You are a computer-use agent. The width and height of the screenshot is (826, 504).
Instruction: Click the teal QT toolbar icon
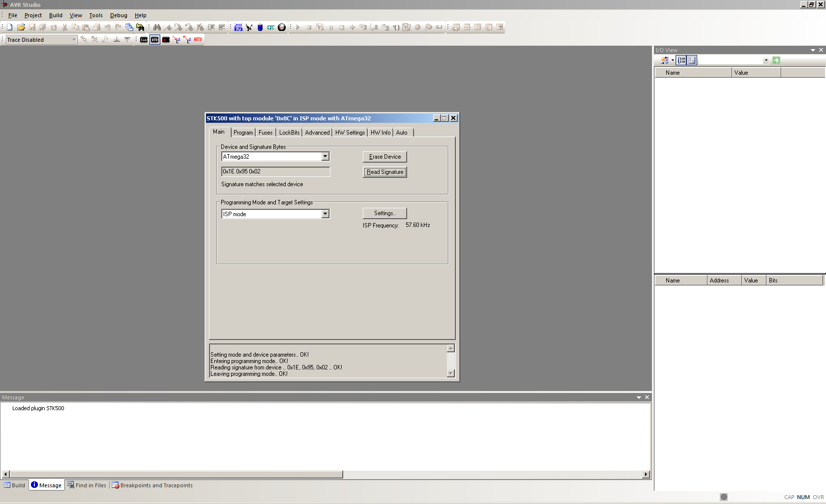[271, 27]
